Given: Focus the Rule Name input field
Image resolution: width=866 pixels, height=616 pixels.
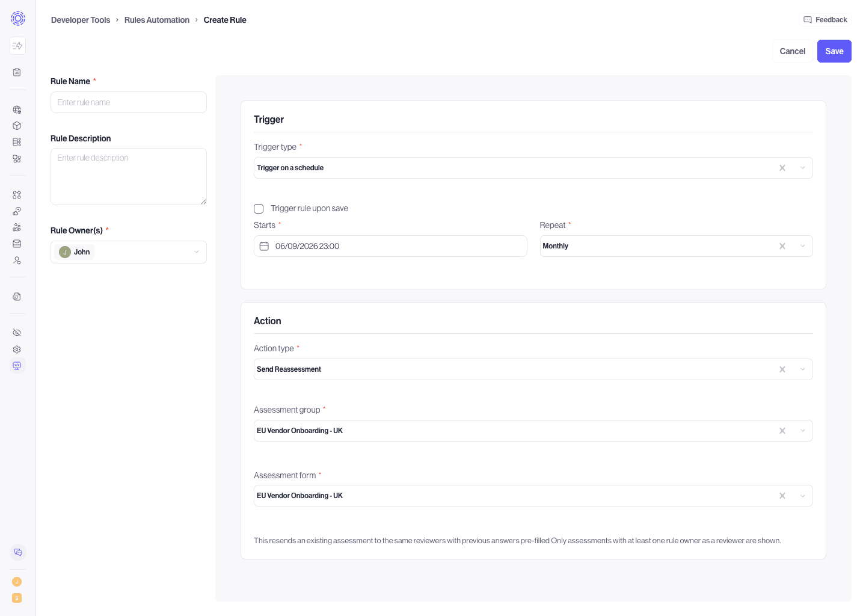Looking at the screenshot, I should click(129, 102).
